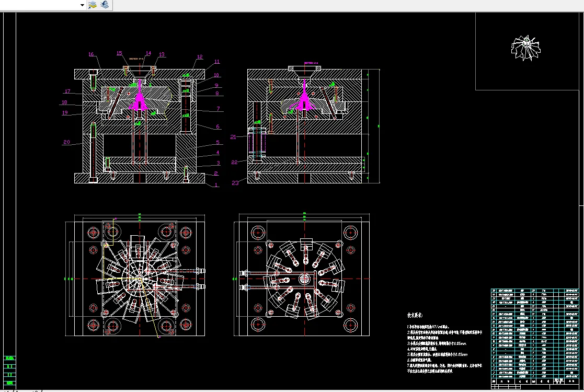Select part balloon label 21
584x392 pixels.
[233, 137]
